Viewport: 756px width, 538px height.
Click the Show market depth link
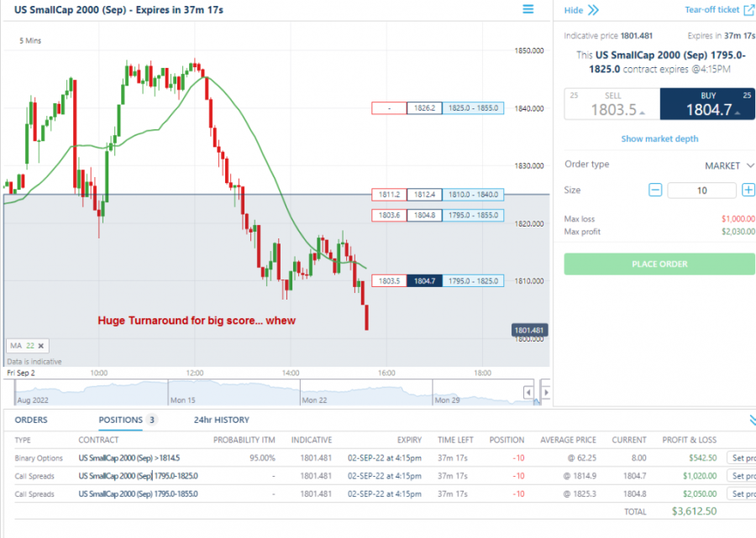tap(659, 138)
